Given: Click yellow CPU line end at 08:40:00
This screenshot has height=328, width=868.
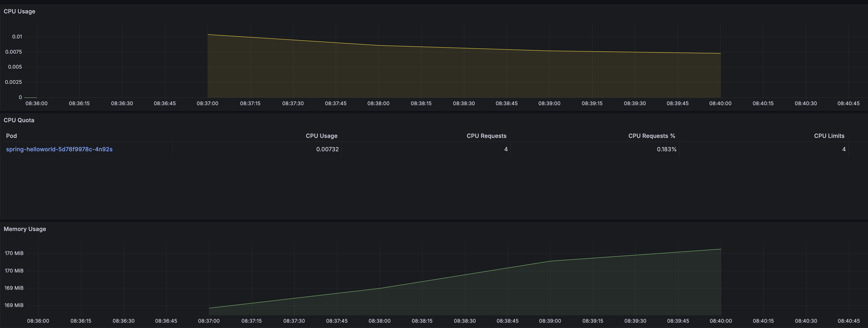Looking at the screenshot, I should 720,53.
